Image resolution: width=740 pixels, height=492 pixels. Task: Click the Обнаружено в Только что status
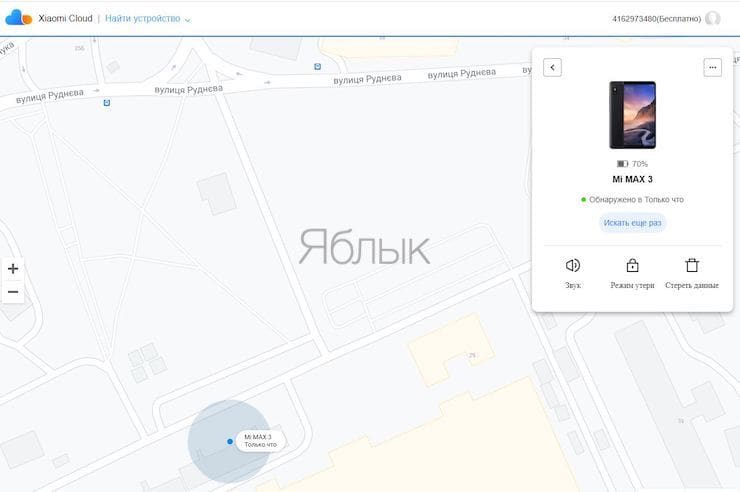pyautogui.click(x=632, y=200)
